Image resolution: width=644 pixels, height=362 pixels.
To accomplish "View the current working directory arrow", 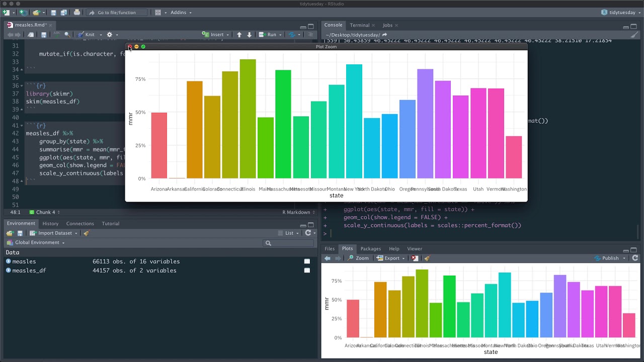I will point(384,35).
